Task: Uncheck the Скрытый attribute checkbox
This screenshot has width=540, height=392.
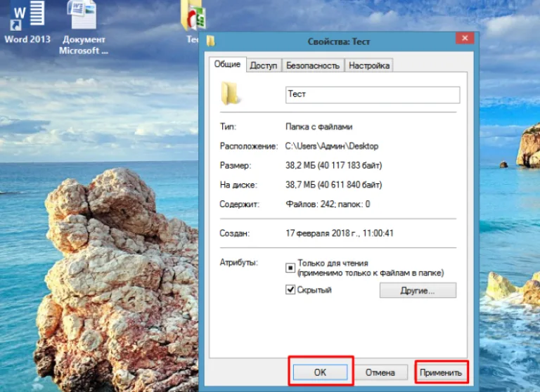Action: pos(290,289)
